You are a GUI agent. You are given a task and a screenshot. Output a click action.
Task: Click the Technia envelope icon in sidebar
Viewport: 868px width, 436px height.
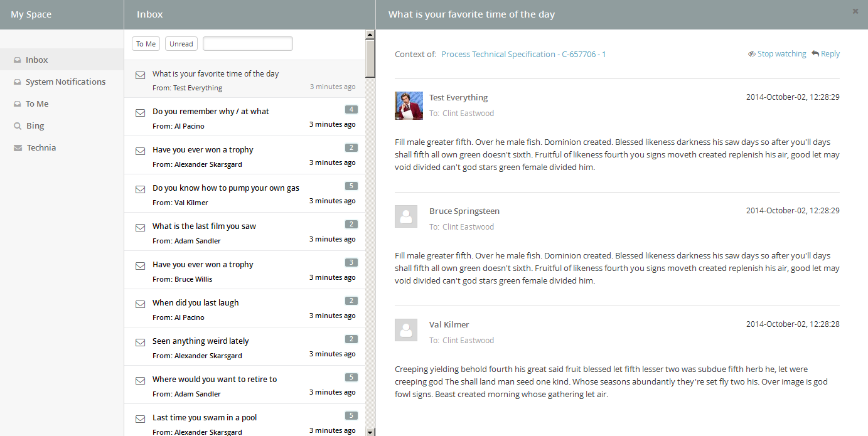point(18,148)
